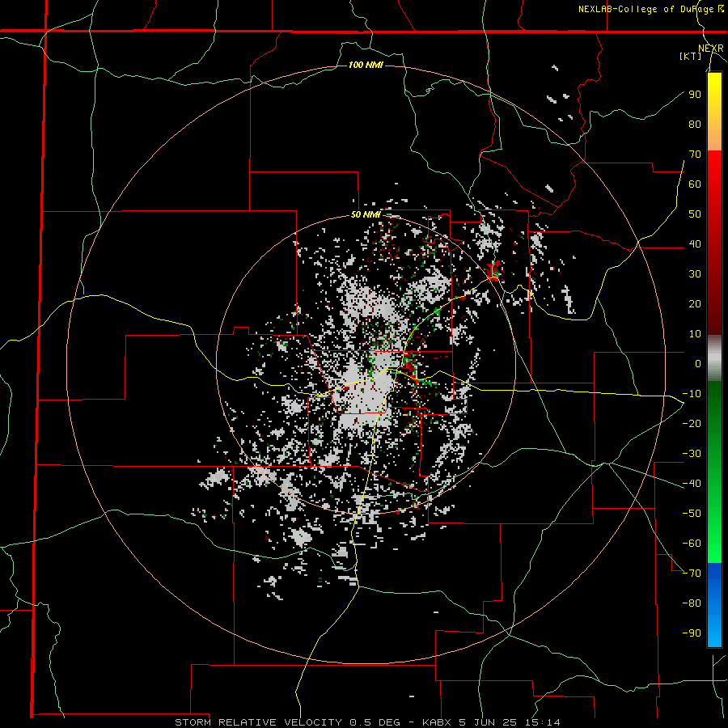Click the 40 value on velocity scale
The height and width of the screenshot is (728, 728).
pyautogui.click(x=695, y=244)
